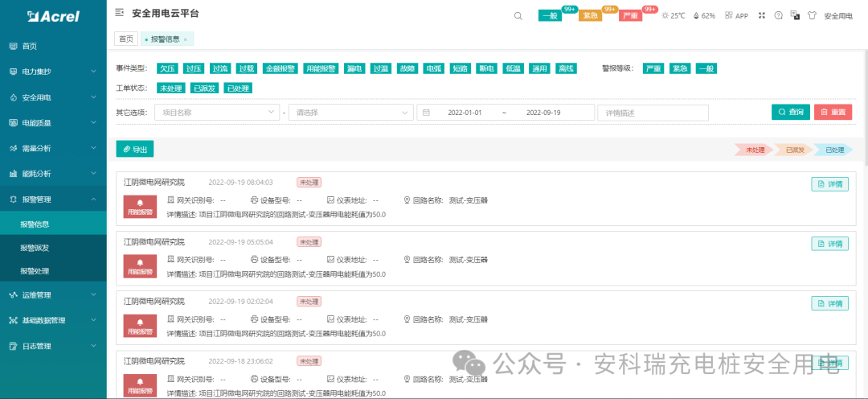The width and height of the screenshot is (868, 399).
Task: Click the sun weather temperature icon
Action: point(665,15)
